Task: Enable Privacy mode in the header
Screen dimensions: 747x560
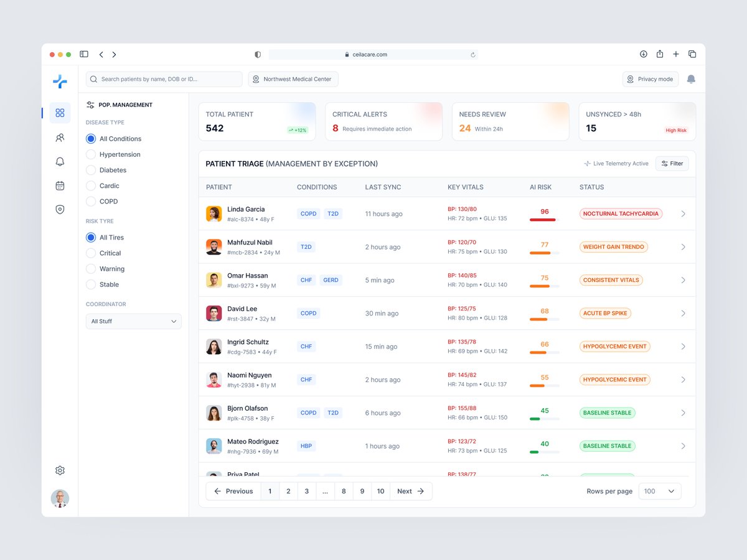Action: pos(650,79)
